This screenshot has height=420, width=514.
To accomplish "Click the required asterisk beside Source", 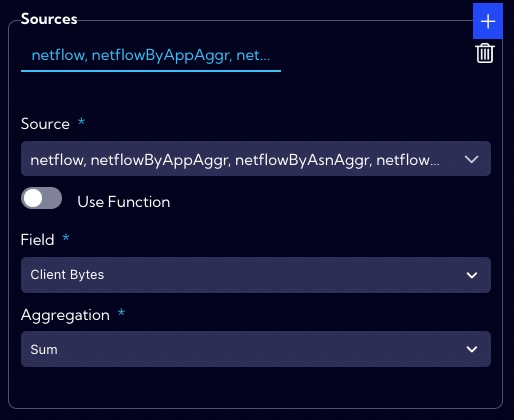I will 81,121.
